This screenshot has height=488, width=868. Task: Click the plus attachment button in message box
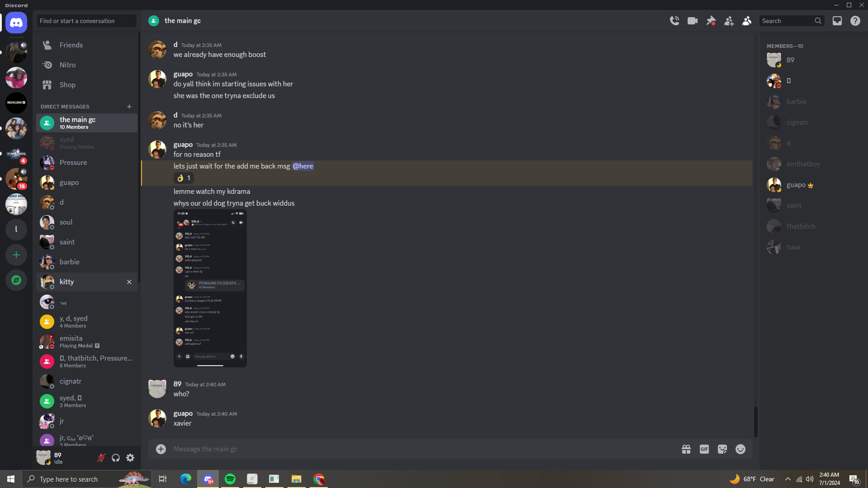(161, 449)
